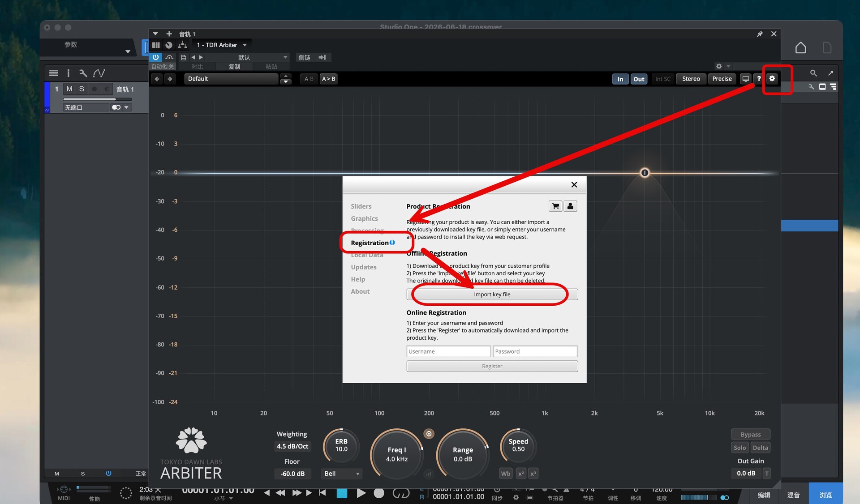Click the Precise quality mode button
This screenshot has height=504, width=860.
click(x=722, y=79)
